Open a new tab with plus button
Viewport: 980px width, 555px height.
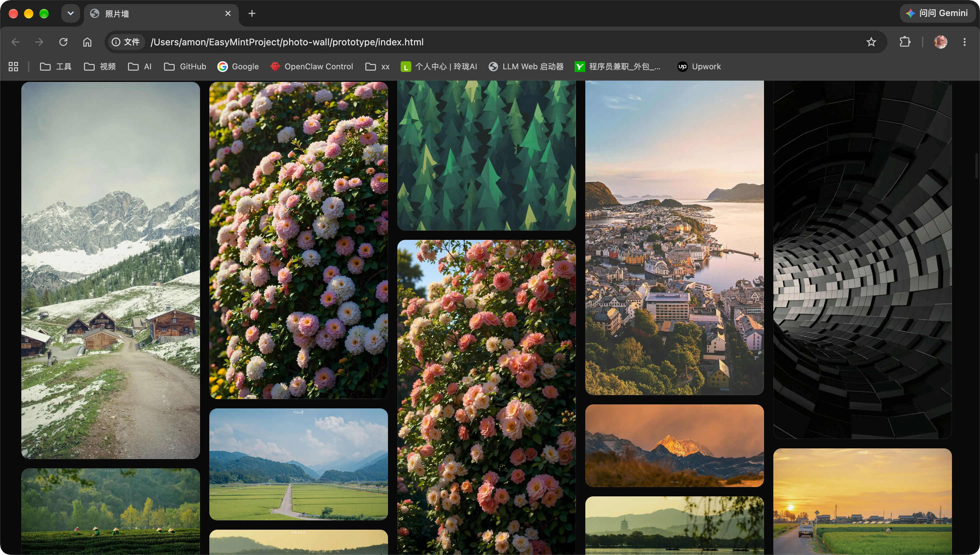click(252, 14)
